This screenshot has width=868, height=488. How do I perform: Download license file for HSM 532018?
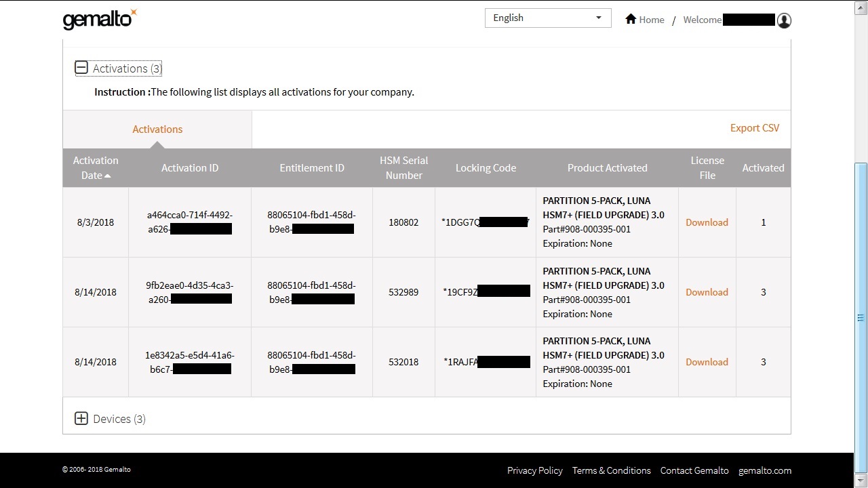coord(706,362)
